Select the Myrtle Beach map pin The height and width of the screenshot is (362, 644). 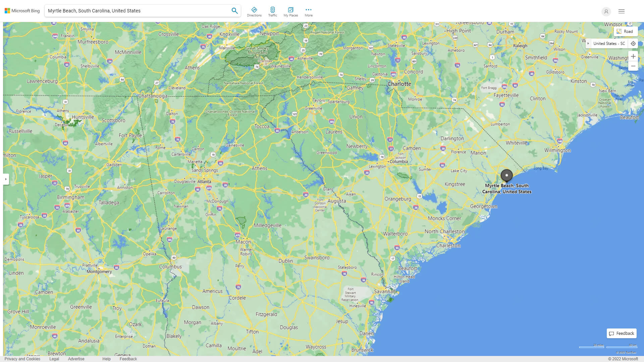coord(507,176)
